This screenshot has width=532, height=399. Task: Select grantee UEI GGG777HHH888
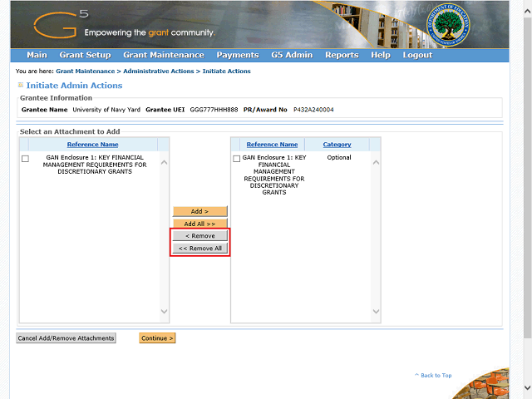[x=214, y=110]
